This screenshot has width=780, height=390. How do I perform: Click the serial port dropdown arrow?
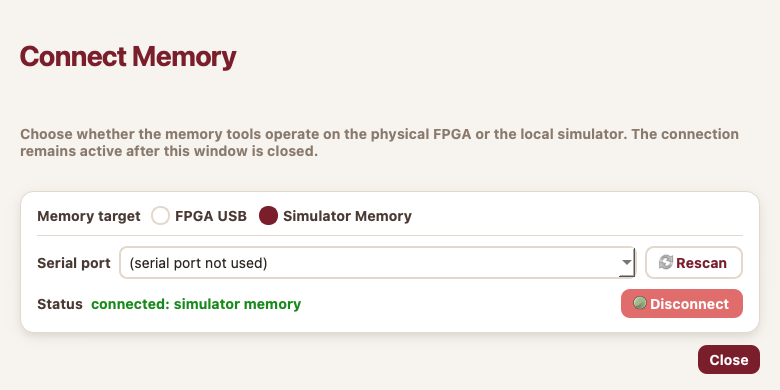click(626, 263)
